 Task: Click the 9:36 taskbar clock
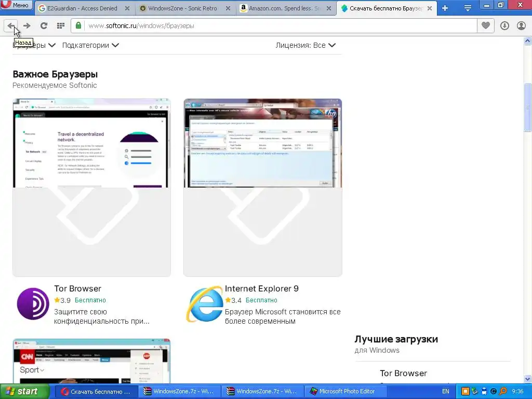tap(517, 392)
